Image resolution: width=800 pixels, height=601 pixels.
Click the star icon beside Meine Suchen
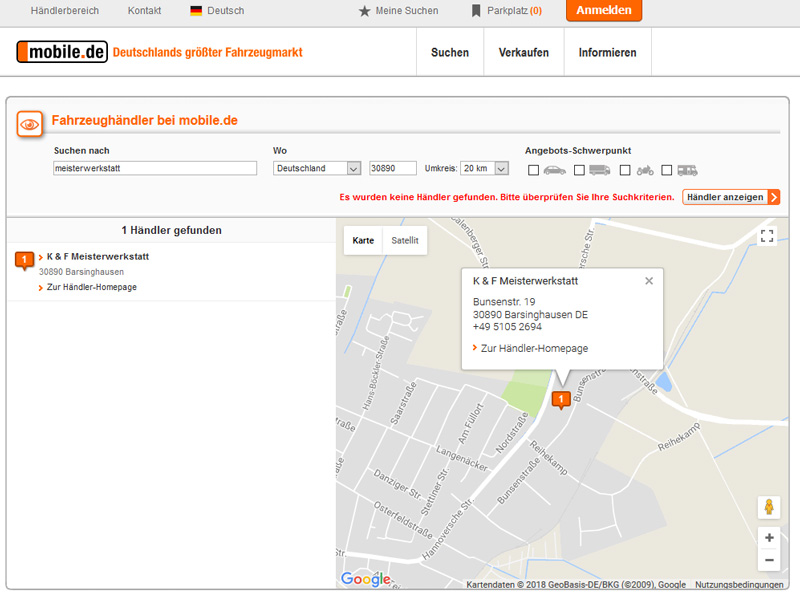click(x=364, y=11)
